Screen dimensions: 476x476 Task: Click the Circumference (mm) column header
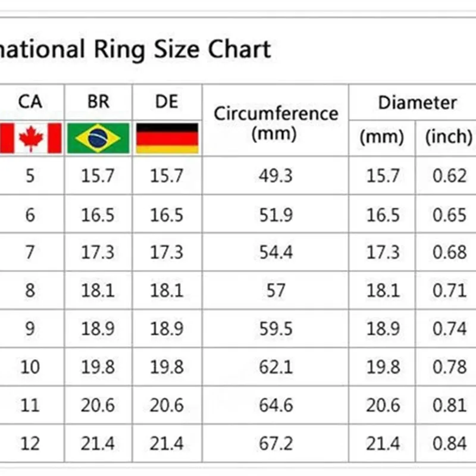pyautogui.click(x=275, y=122)
